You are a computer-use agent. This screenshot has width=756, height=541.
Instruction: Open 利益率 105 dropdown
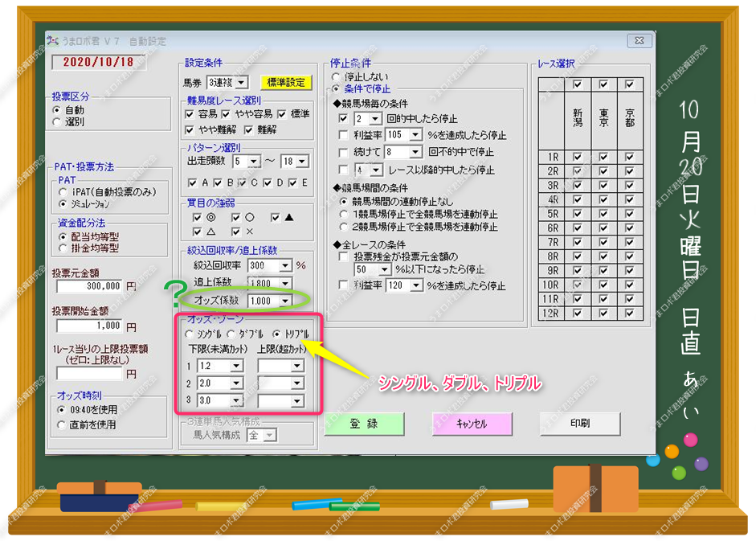pos(416,134)
